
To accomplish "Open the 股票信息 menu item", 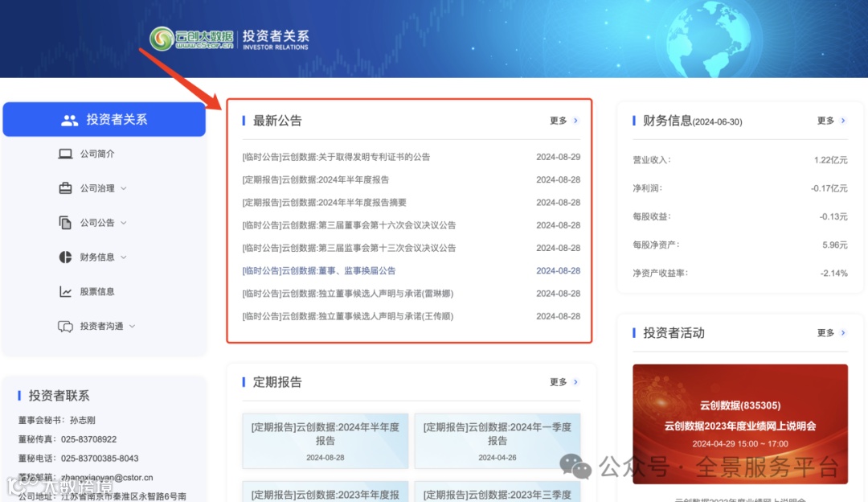I will pyautogui.click(x=97, y=291).
